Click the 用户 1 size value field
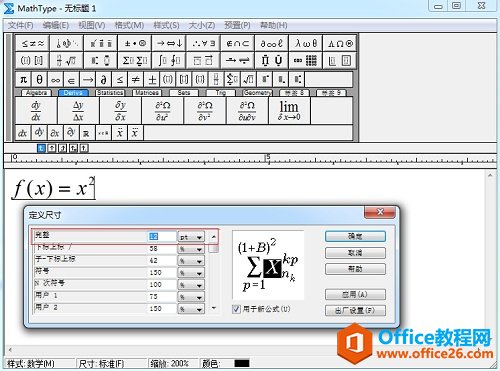This screenshot has width=500, height=371. click(x=162, y=297)
